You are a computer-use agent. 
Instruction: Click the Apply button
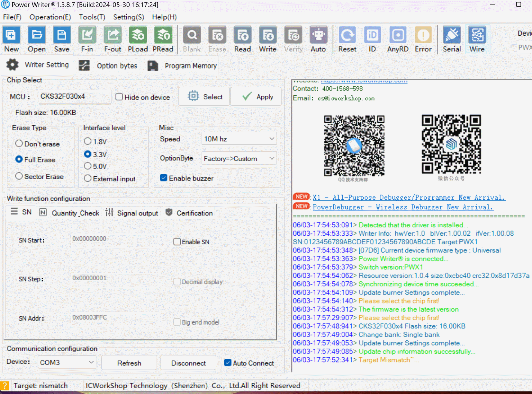coord(256,96)
